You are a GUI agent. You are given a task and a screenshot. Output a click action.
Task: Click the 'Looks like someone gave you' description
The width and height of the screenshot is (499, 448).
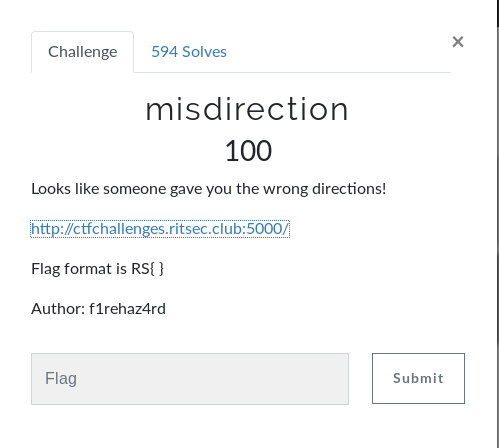209,189
